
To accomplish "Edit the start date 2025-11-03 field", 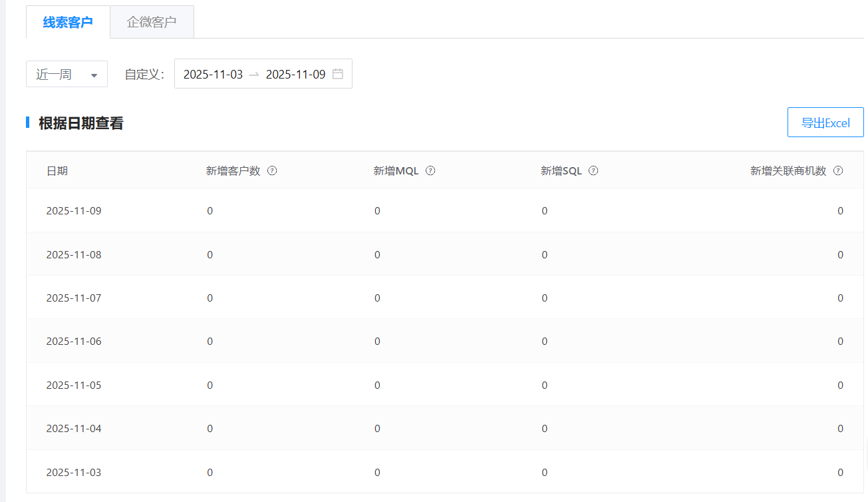I will (x=213, y=74).
